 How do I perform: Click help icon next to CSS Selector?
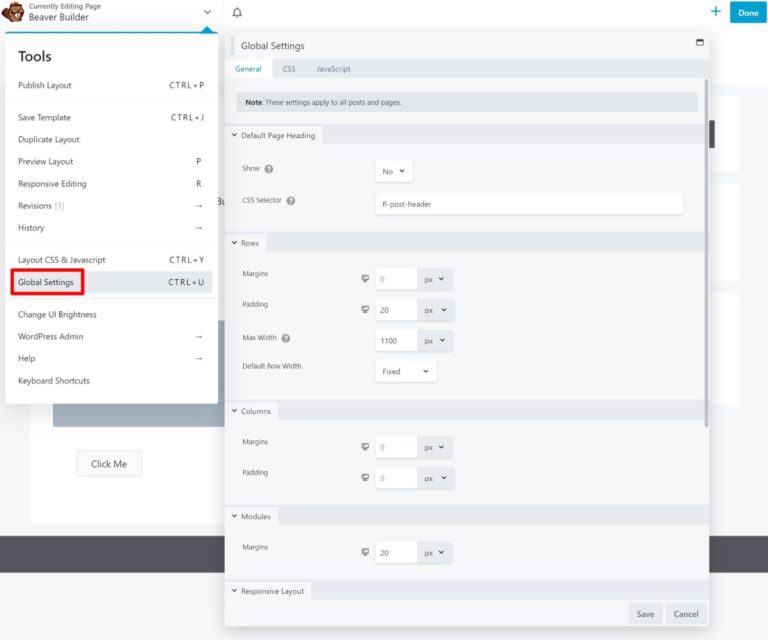[290, 201]
